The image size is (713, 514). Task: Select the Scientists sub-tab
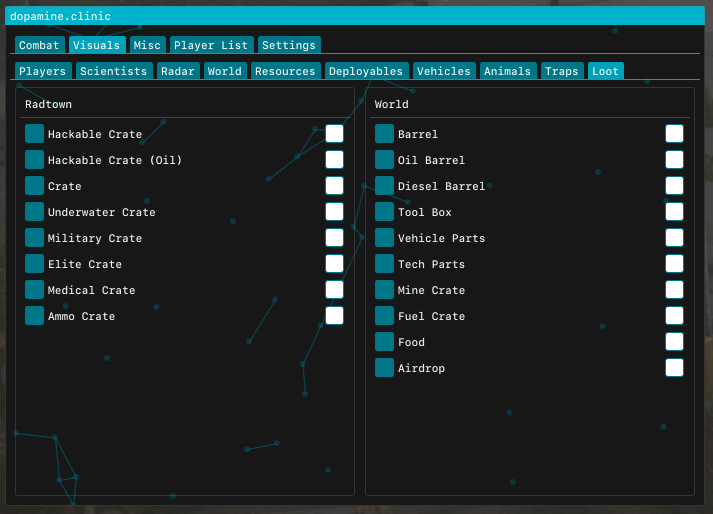click(114, 71)
